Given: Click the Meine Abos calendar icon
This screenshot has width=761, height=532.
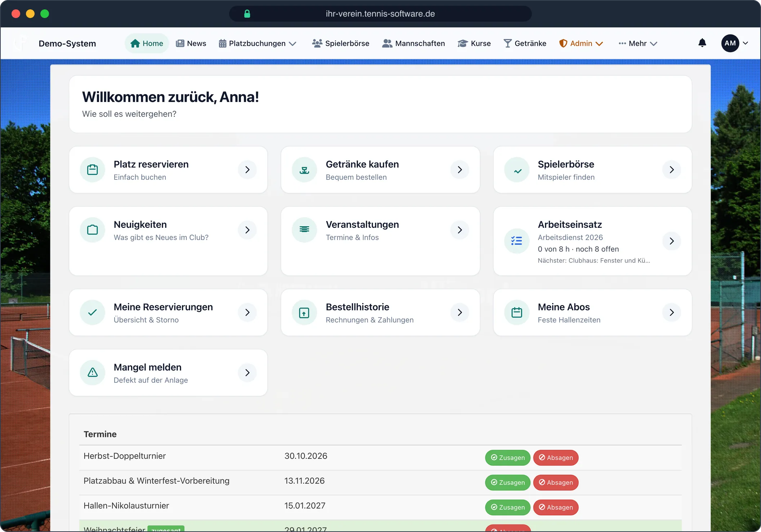Looking at the screenshot, I should pyautogui.click(x=517, y=312).
